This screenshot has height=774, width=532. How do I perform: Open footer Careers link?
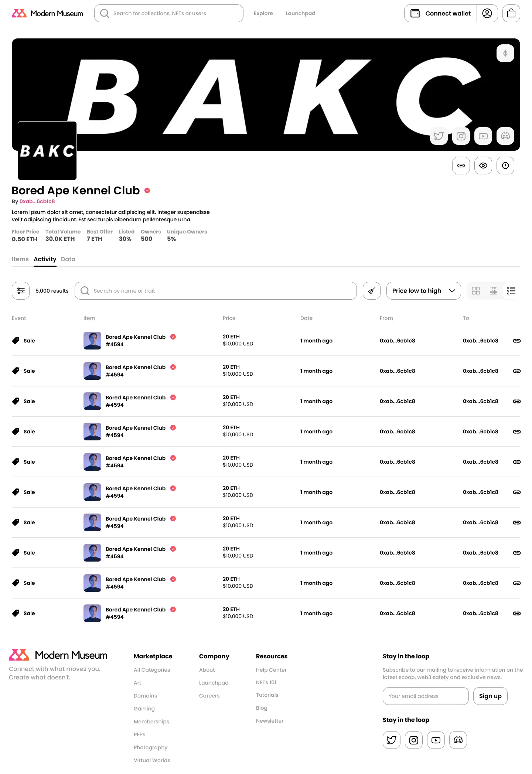pyautogui.click(x=209, y=696)
